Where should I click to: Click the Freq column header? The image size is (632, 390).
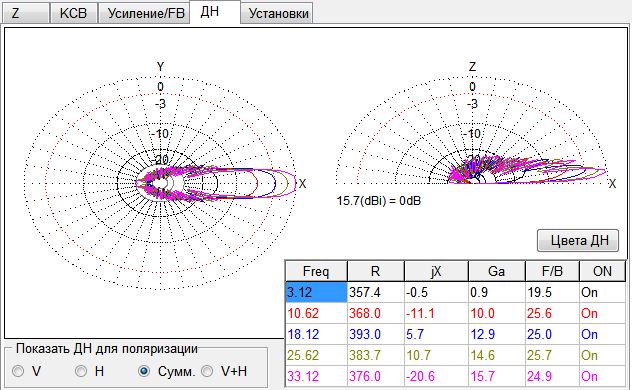316,271
